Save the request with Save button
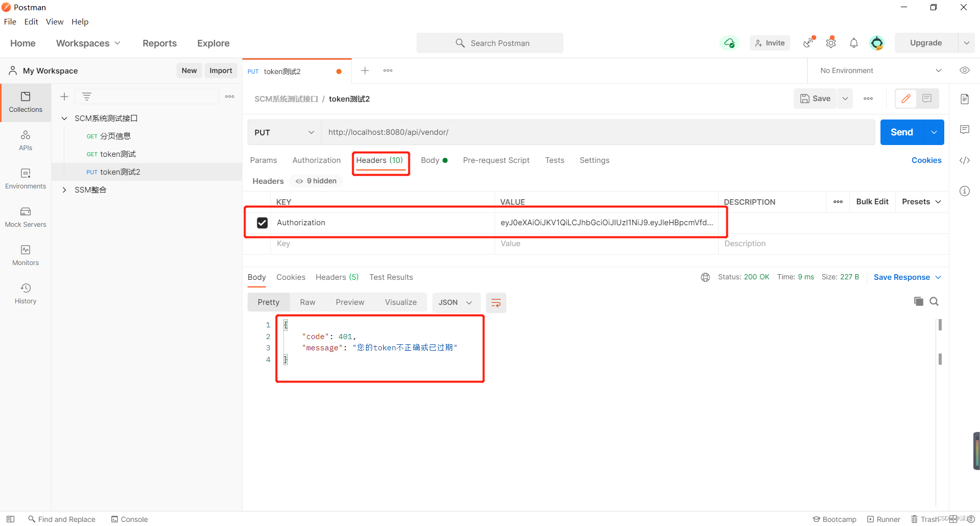The height and width of the screenshot is (526, 980). click(x=815, y=99)
